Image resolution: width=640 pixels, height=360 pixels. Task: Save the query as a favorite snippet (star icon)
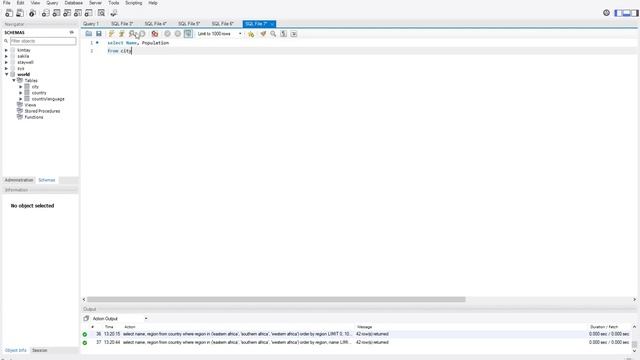point(251,34)
